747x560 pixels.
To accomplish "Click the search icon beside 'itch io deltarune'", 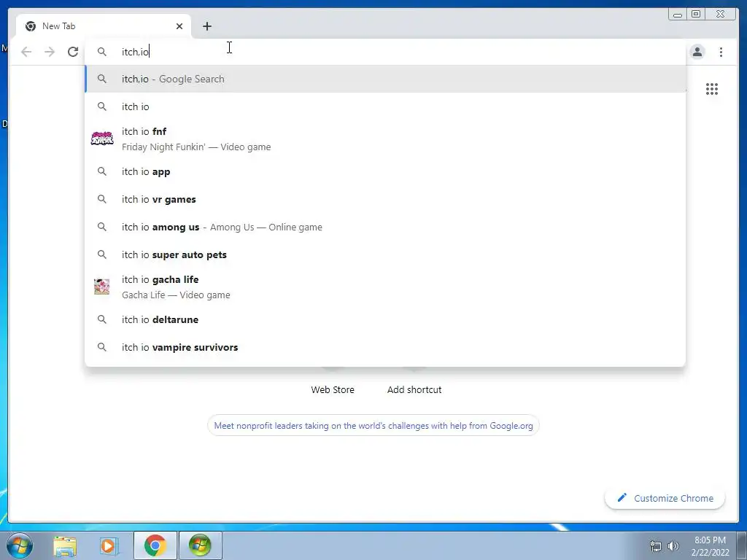I will click(102, 319).
